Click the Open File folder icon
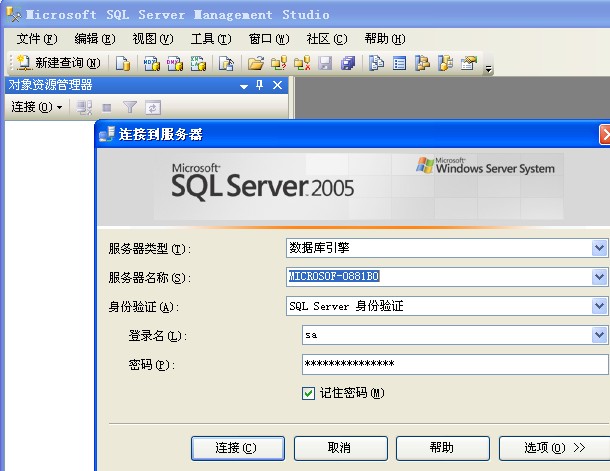This screenshot has width=610, height=471. pyautogui.click(x=256, y=63)
